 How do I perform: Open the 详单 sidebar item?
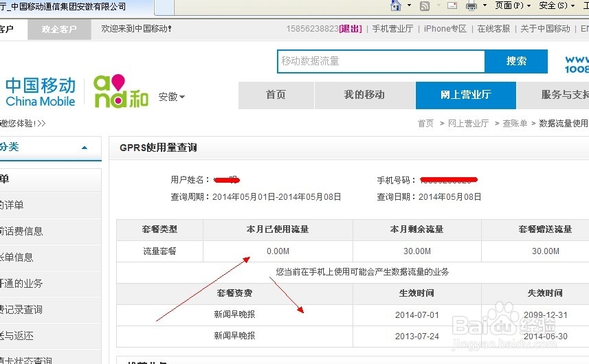[x=50, y=205]
